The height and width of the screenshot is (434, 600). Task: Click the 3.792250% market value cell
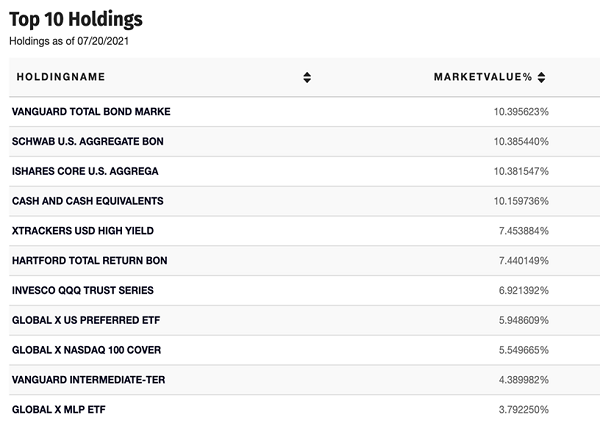coord(523,410)
